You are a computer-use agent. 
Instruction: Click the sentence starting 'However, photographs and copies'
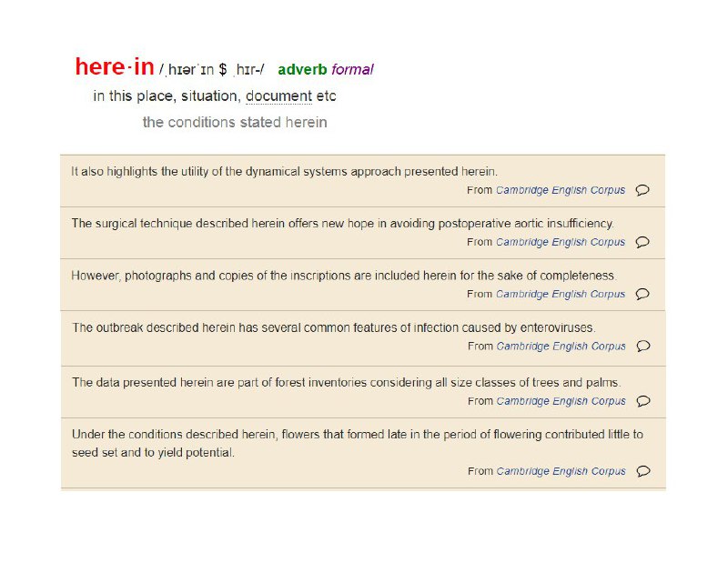344,276
